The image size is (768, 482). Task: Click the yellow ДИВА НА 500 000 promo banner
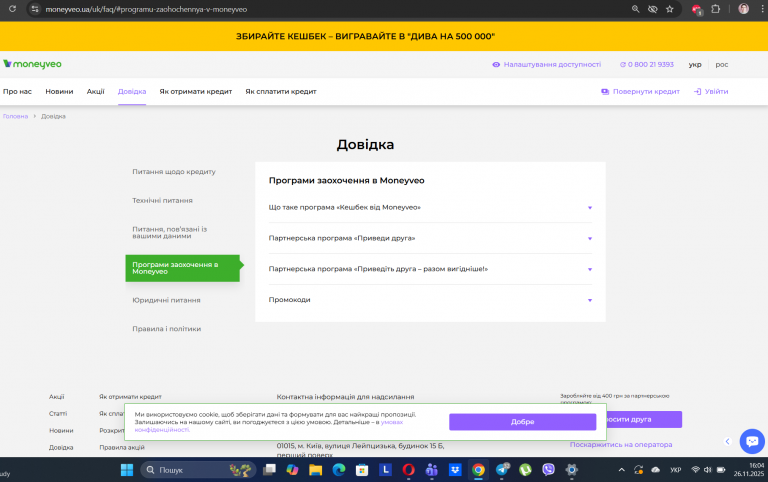365,36
